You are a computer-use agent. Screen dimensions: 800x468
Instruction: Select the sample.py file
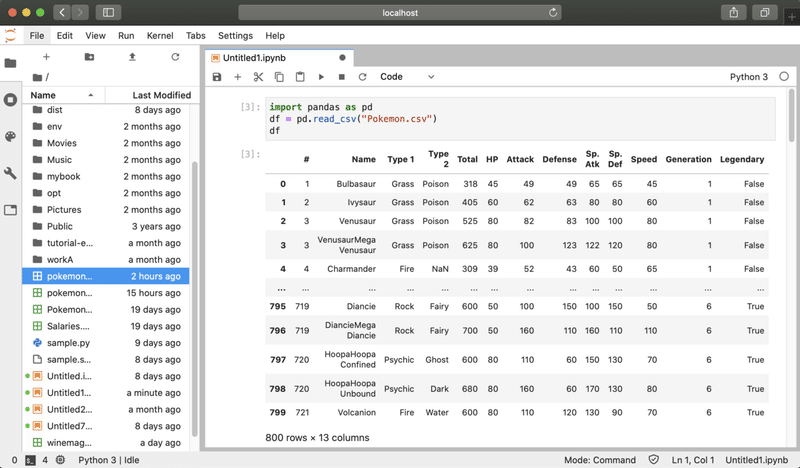point(106,343)
